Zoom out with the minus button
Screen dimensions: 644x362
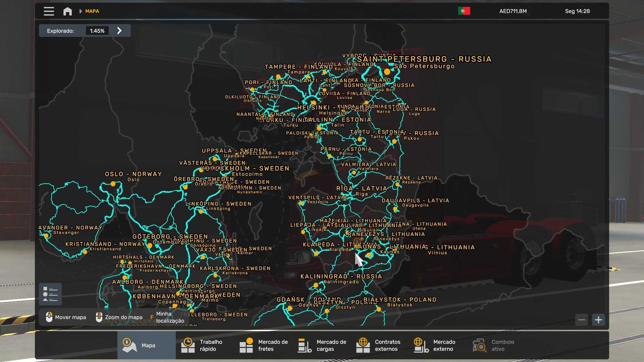[582, 320]
